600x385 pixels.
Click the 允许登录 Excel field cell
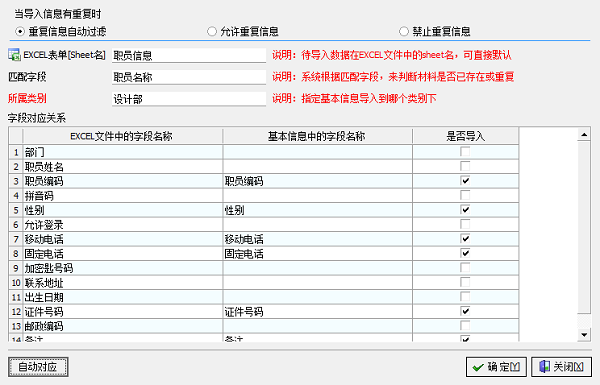(122, 225)
